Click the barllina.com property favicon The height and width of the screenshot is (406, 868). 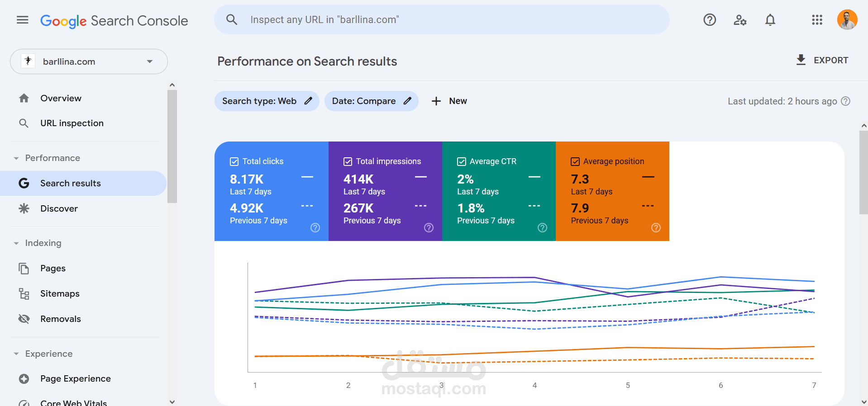tap(28, 61)
